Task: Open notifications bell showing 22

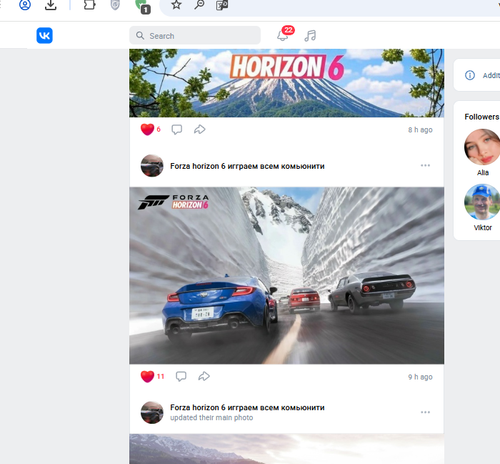Action: (285, 34)
